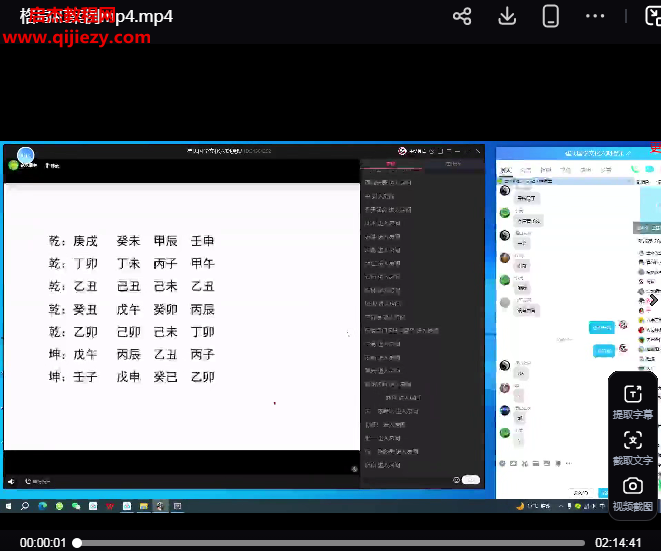Screen dimensions: 661x551
Task: Click the blue avatar in meeting window top-left
Action: pos(25,155)
